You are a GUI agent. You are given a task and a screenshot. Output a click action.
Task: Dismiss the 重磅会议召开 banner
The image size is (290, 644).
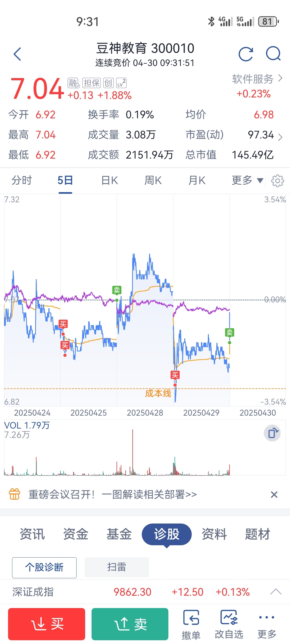click(274, 494)
